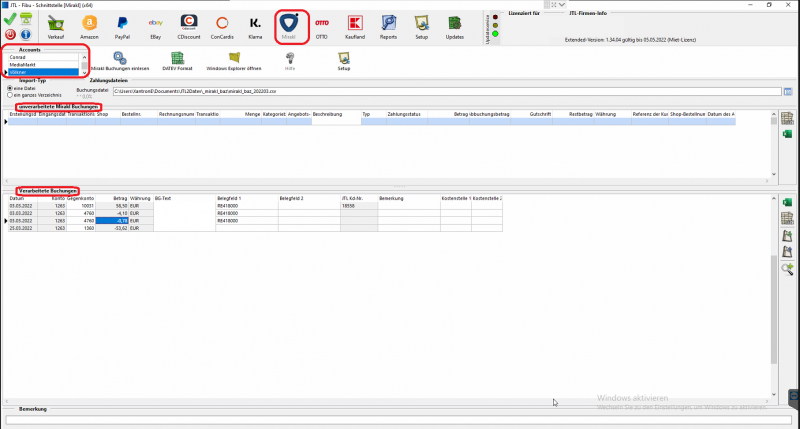Click the Excel export icon beside Verarbeitete Buchungen
This screenshot has width=800, height=429.
(788, 204)
